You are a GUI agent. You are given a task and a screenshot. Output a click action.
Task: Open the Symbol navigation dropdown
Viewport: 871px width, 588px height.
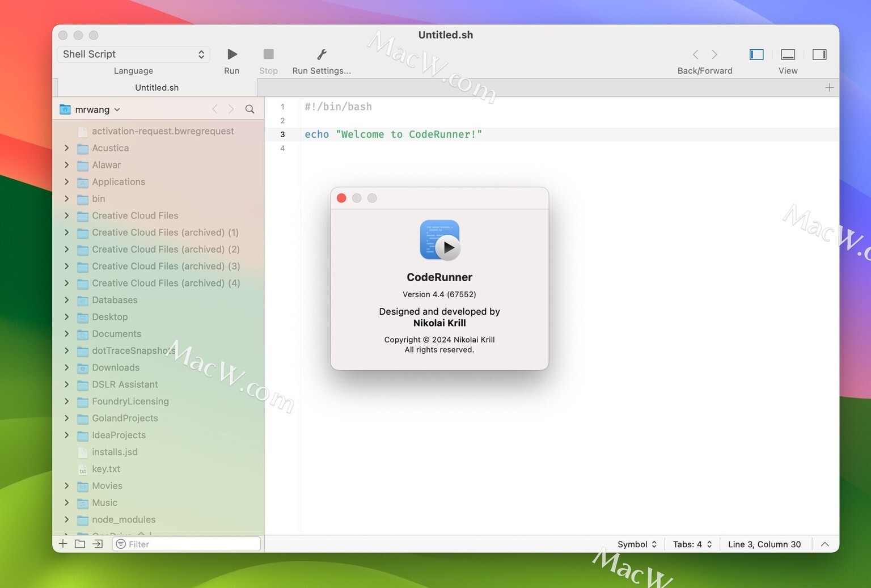coord(637,544)
